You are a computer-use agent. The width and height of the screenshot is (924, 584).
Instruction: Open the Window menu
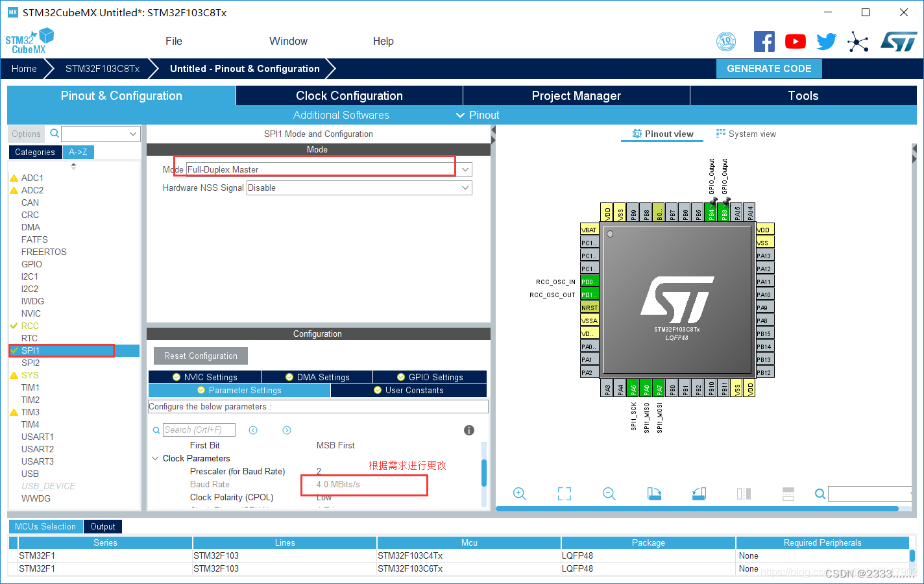point(288,41)
